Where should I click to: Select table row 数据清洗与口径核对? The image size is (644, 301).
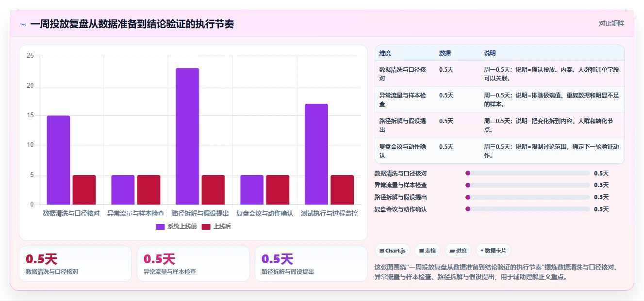click(x=500, y=74)
